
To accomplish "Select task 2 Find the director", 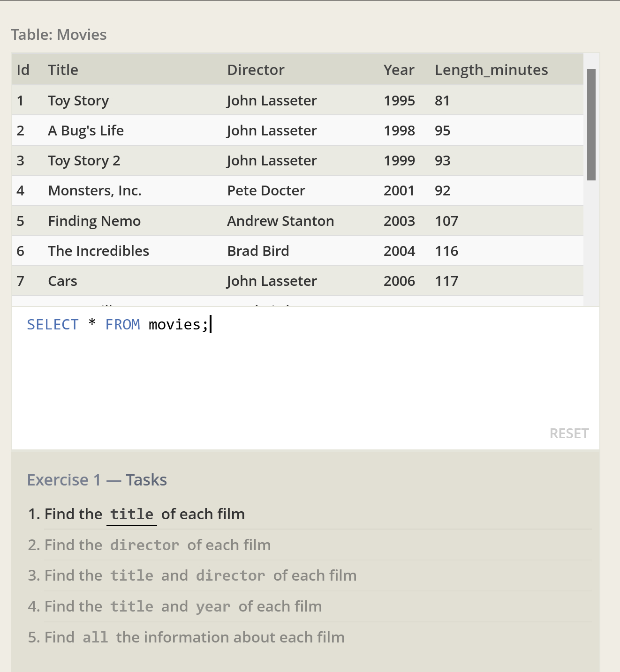I will [x=149, y=545].
